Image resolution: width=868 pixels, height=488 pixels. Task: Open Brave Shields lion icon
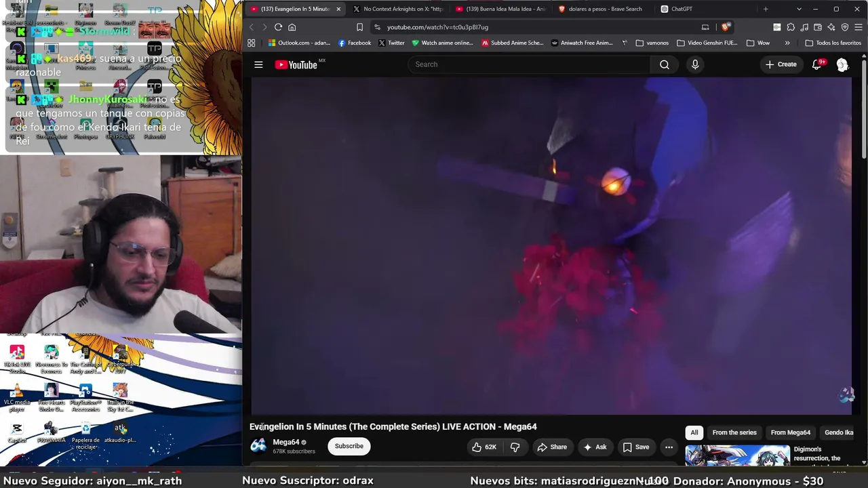[726, 27]
